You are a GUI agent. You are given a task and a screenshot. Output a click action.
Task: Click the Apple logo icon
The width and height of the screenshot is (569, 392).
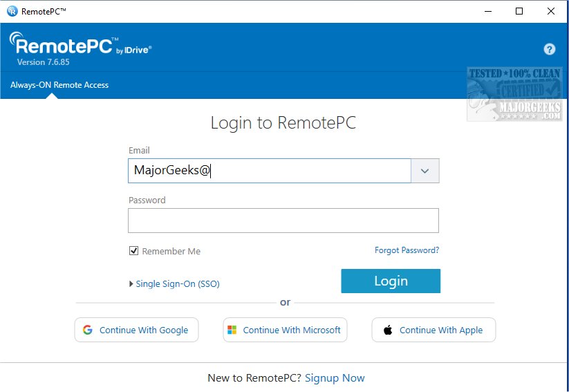tap(388, 330)
